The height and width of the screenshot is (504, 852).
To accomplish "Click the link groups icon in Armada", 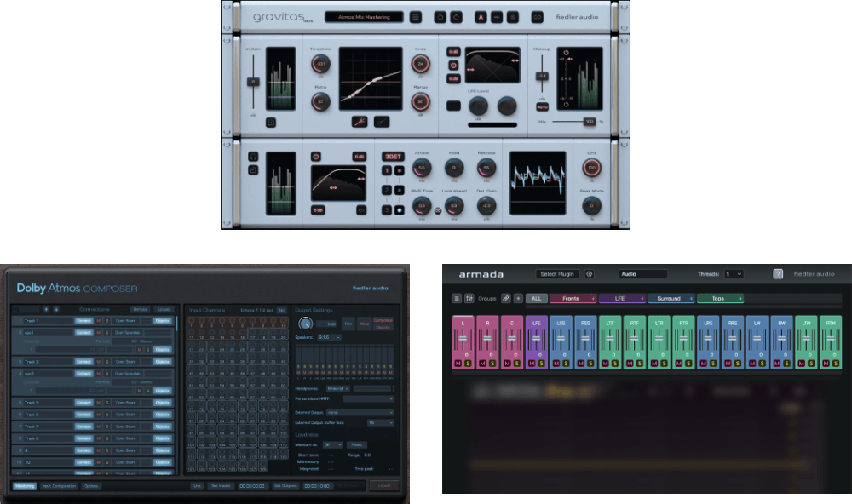I will 506,299.
